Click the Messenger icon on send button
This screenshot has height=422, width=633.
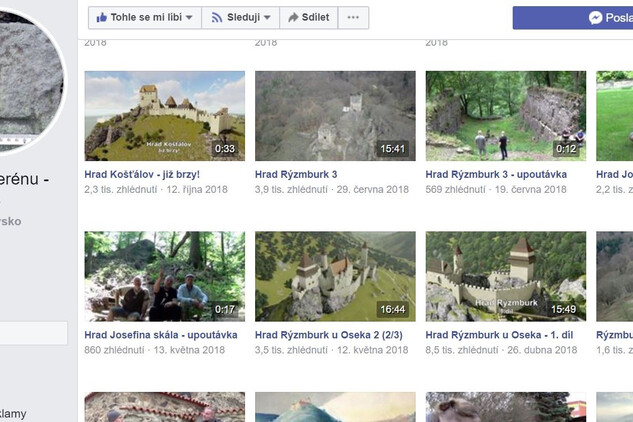coord(596,18)
